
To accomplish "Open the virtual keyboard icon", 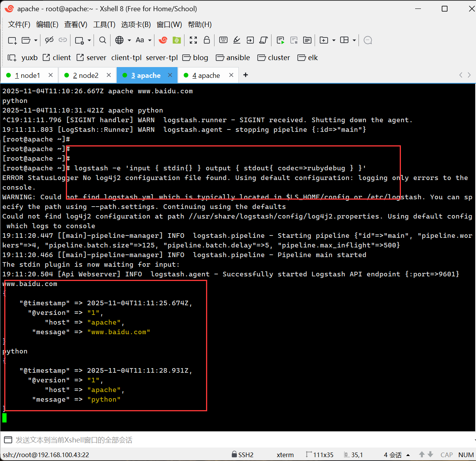I will tap(223, 40).
